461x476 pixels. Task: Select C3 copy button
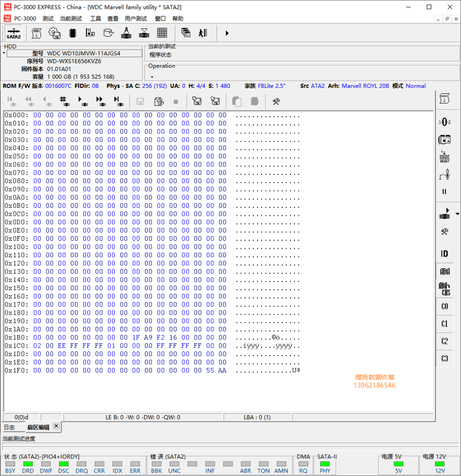(x=445, y=358)
